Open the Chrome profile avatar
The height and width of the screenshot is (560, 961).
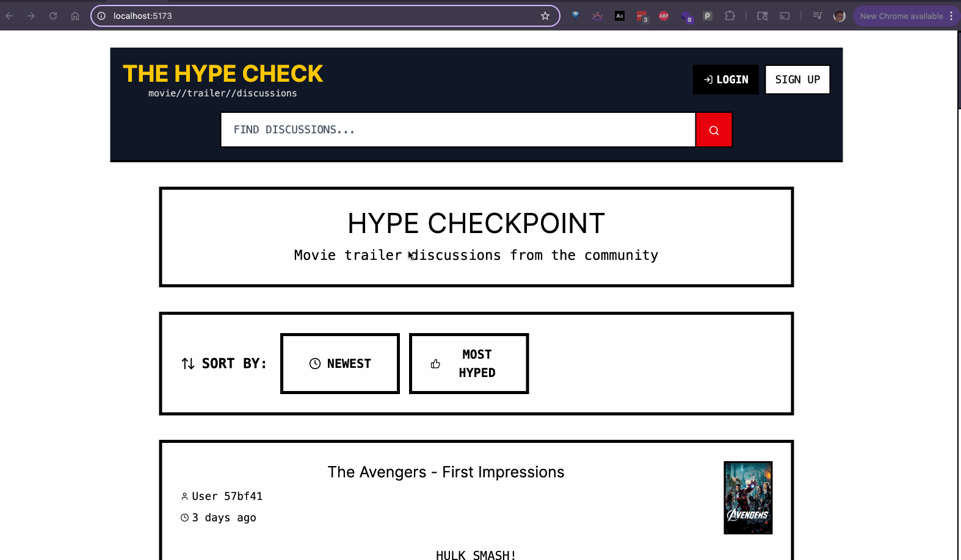pyautogui.click(x=840, y=16)
